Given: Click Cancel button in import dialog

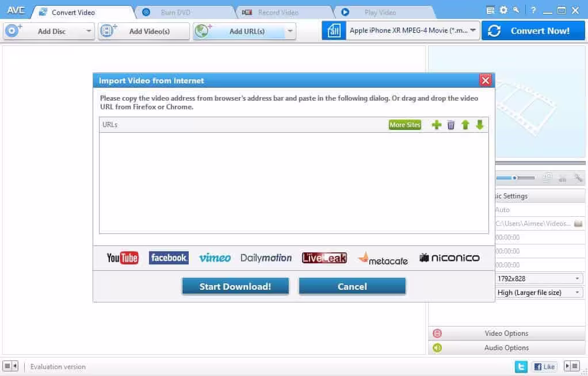Looking at the screenshot, I should 352,286.
